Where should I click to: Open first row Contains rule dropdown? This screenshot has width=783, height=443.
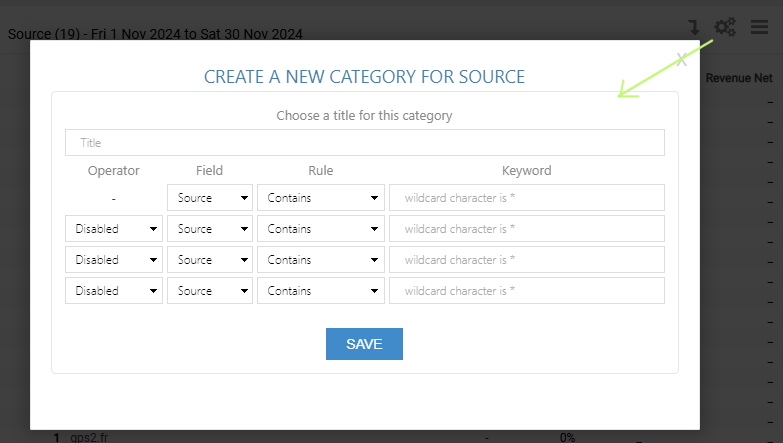click(321, 198)
